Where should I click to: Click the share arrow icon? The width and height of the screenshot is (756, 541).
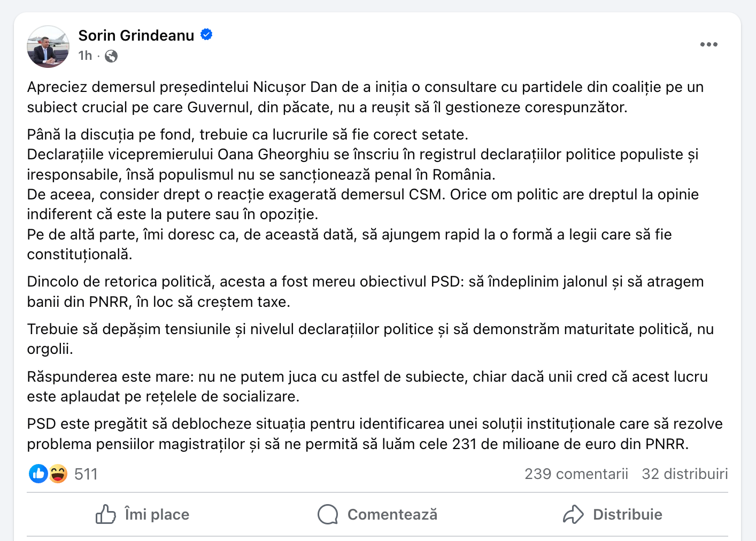[573, 514]
